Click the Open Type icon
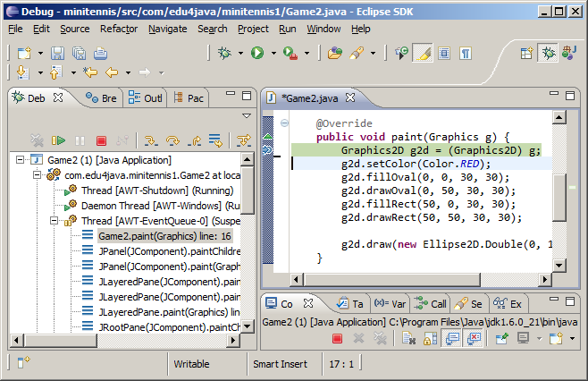This screenshot has height=381, width=588. click(x=335, y=54)
